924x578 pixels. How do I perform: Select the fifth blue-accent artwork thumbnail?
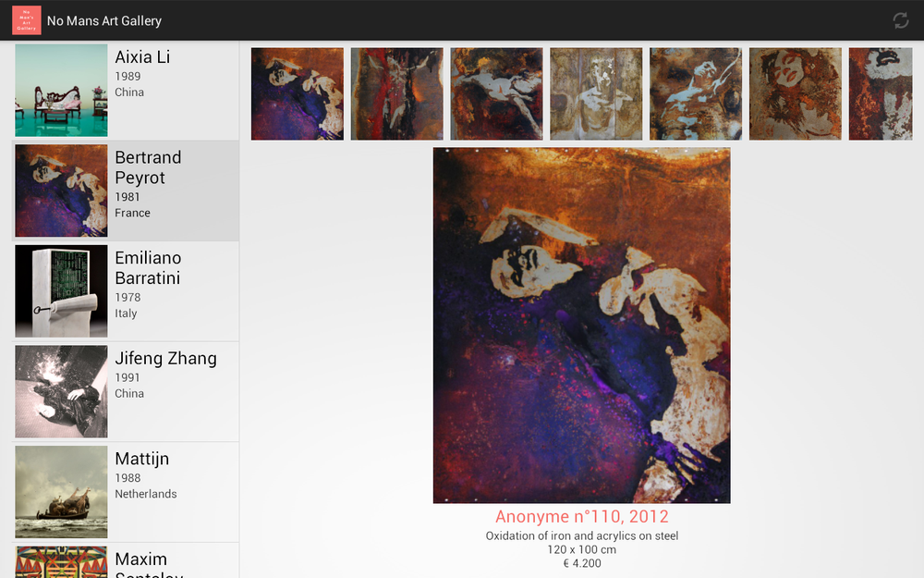pyautogui.click(x=696, y=93)
